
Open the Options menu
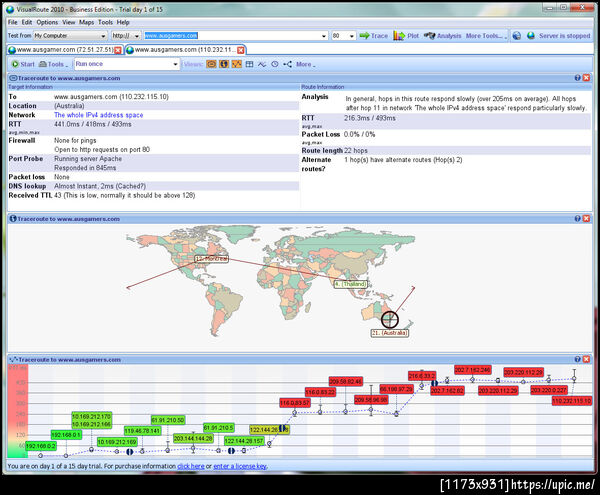click(47, 22)
